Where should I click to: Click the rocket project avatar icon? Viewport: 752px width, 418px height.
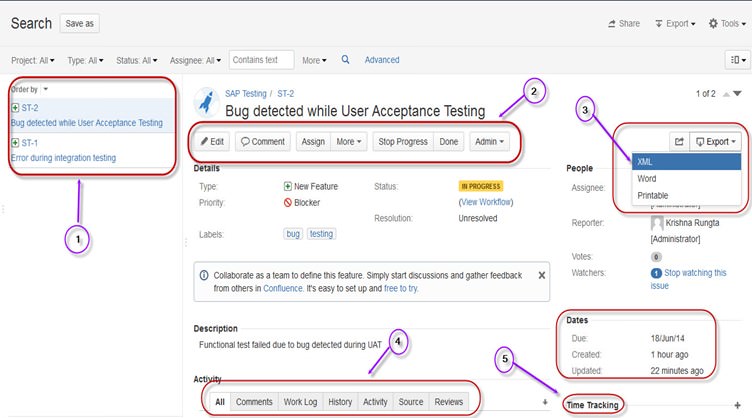207,100
